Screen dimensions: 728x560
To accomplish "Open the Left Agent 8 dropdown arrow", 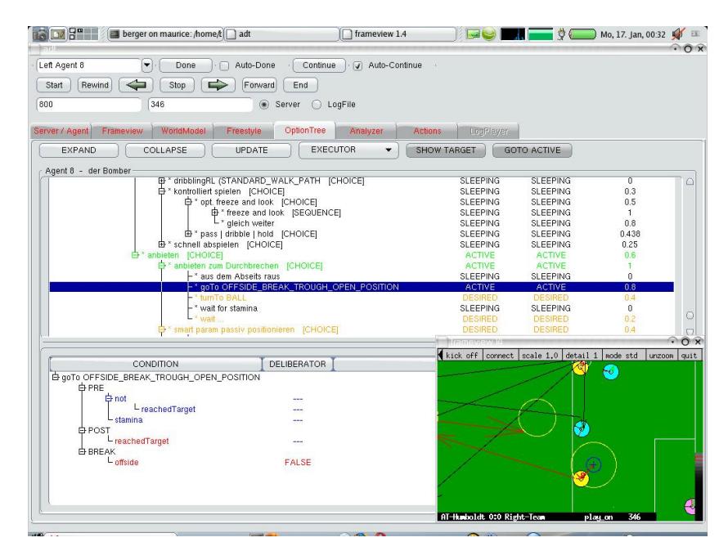I will [x=146, y=65].
